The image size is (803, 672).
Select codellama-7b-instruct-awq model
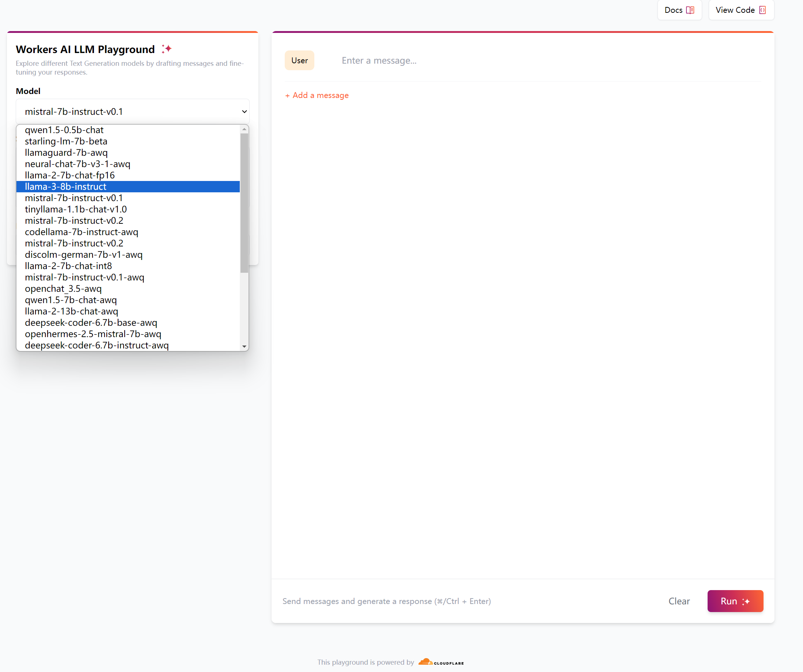[128, 232]
